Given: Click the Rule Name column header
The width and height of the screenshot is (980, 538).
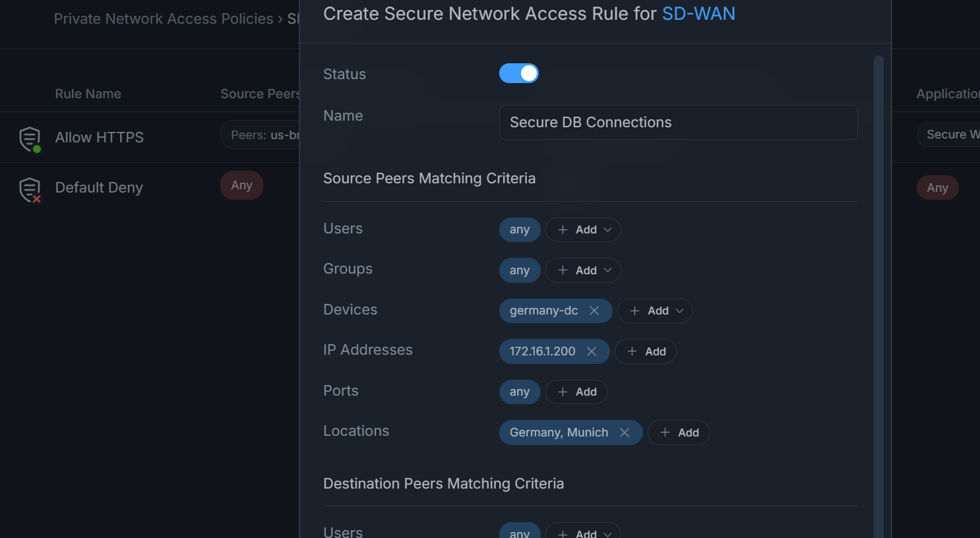Looking at the screenshot, I should tap(88, 94).
